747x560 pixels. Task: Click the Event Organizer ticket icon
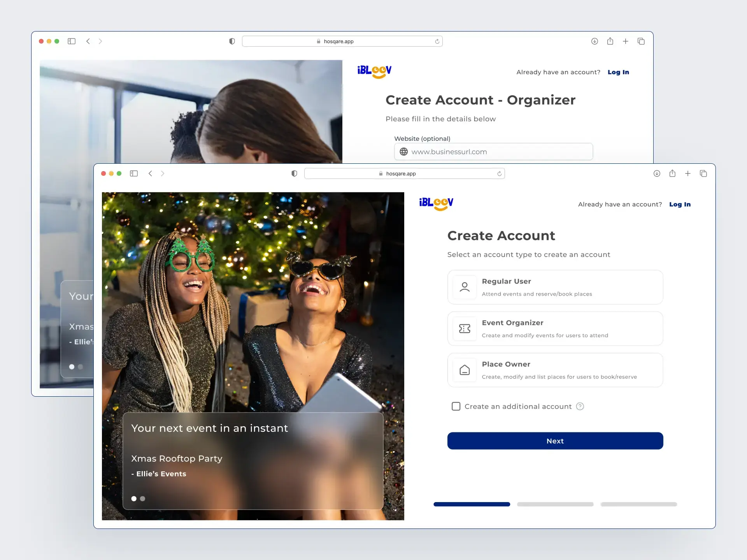[x=465, y=329]
